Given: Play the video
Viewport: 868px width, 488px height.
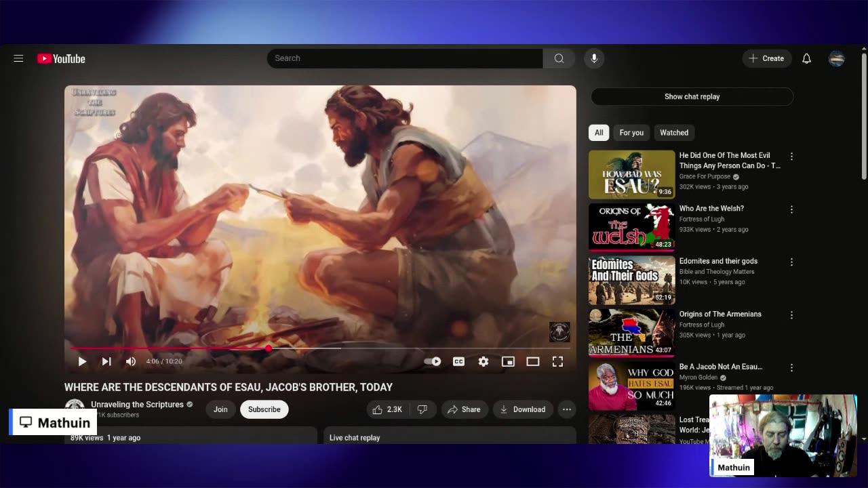Looking at the screenshot, I should pos(82,361).
